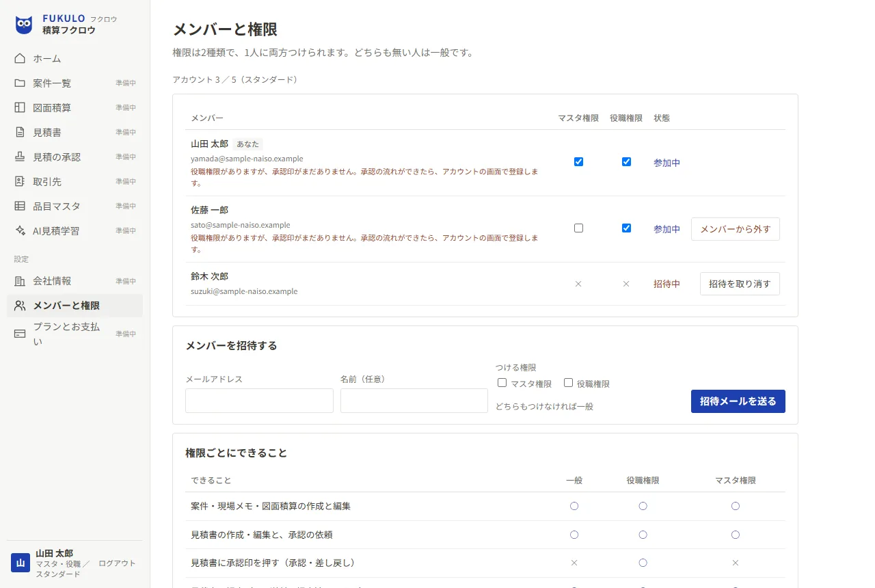The width and height of the screenshot is (875, 588).
Task: Uncheck マスタ権限 for 山田 太郎
Action: point(578,162)
